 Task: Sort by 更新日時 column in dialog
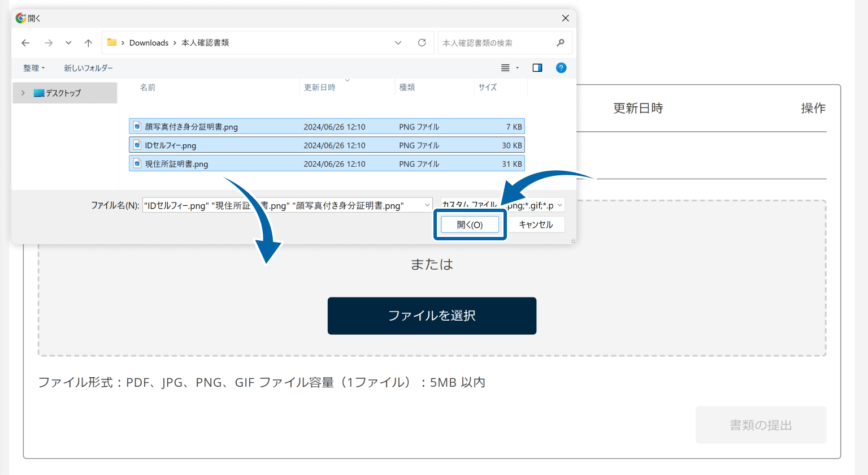pos(320,87)
